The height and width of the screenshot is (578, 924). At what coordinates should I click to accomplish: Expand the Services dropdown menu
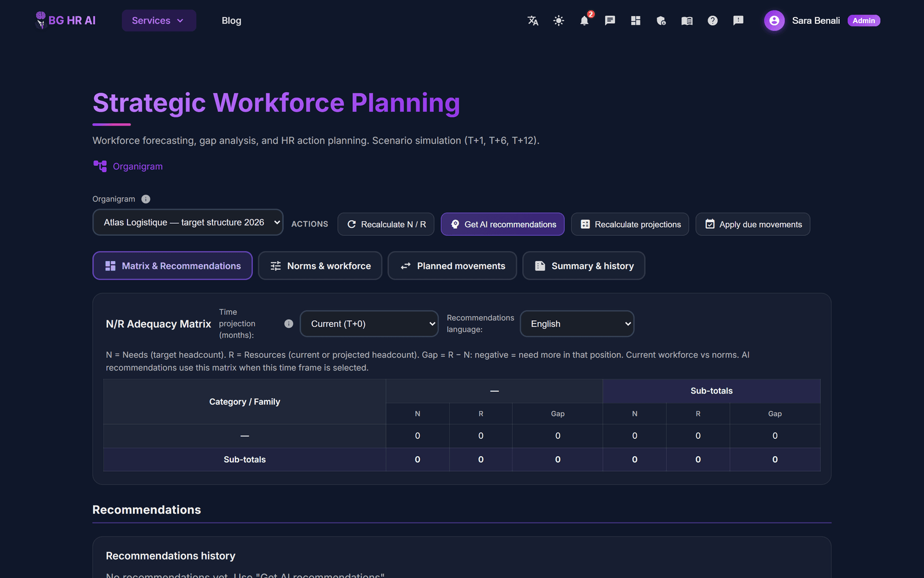(x=159, y=21)
